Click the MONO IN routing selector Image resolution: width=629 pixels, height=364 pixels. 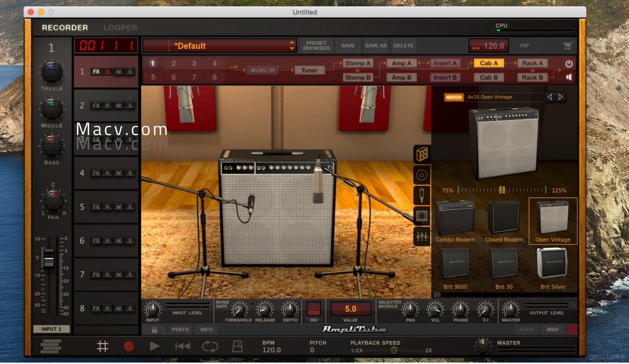263,70
